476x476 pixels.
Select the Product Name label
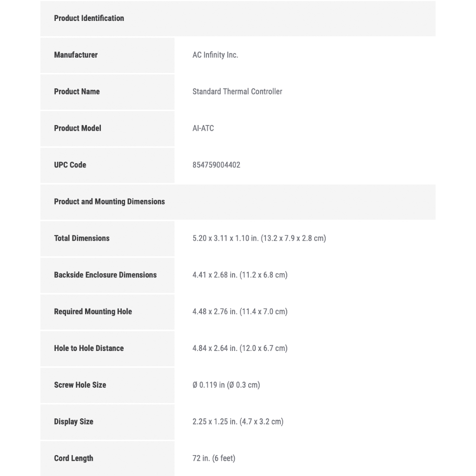tap(77, 92)
